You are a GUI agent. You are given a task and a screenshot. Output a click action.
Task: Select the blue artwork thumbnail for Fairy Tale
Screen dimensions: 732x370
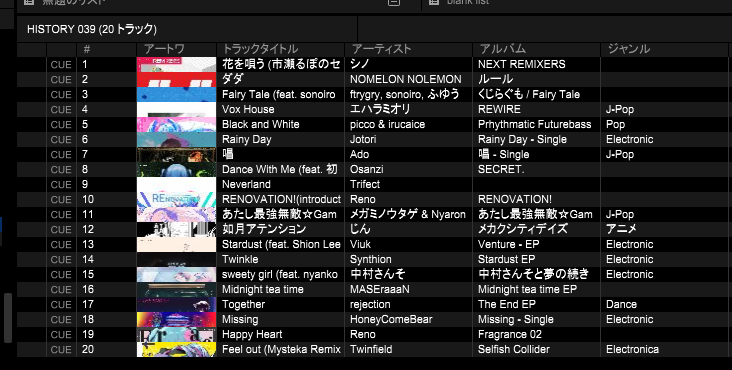(176, 95)
